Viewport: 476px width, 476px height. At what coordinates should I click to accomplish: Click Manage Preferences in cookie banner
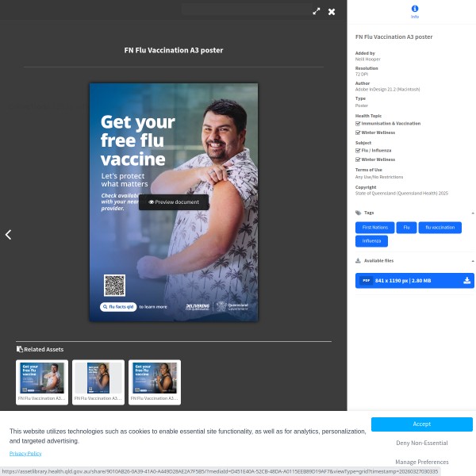pos(421,462)
